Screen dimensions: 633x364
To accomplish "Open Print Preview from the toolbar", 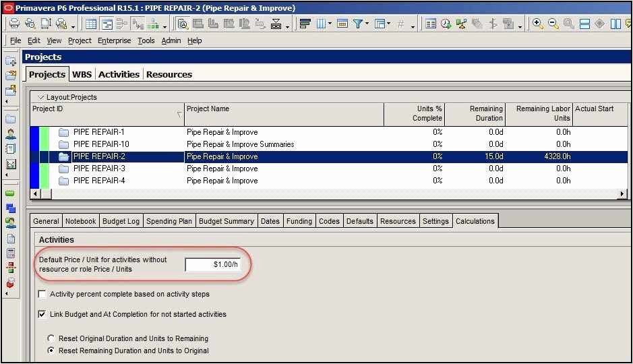I will [30, 24].
